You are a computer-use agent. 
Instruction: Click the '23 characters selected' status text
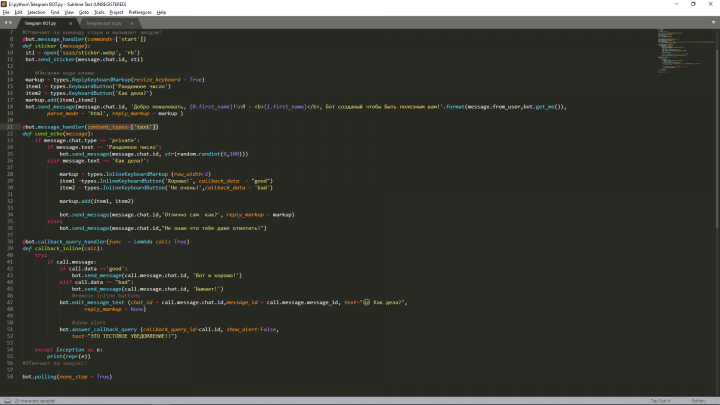35,401
